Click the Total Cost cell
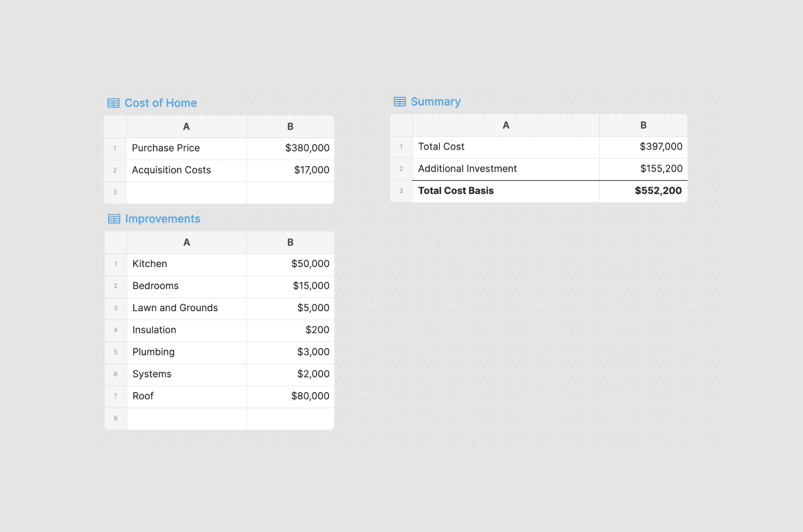Viewport: 803px width, 532px height. coord(506,147)
